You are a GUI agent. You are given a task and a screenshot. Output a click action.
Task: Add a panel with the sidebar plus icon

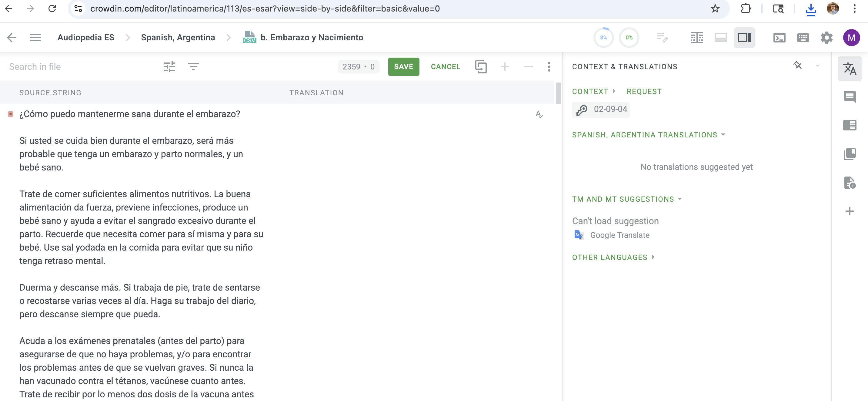(849, 211)
